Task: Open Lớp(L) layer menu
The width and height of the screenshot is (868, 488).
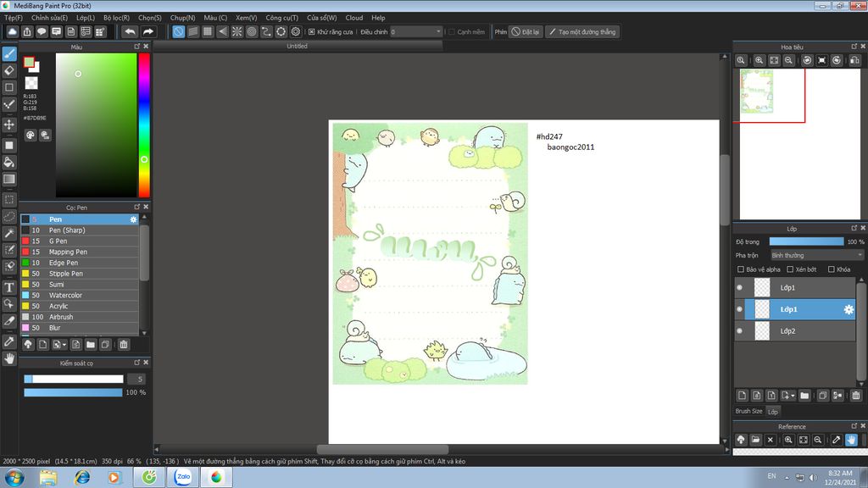Action: (86, 18)
